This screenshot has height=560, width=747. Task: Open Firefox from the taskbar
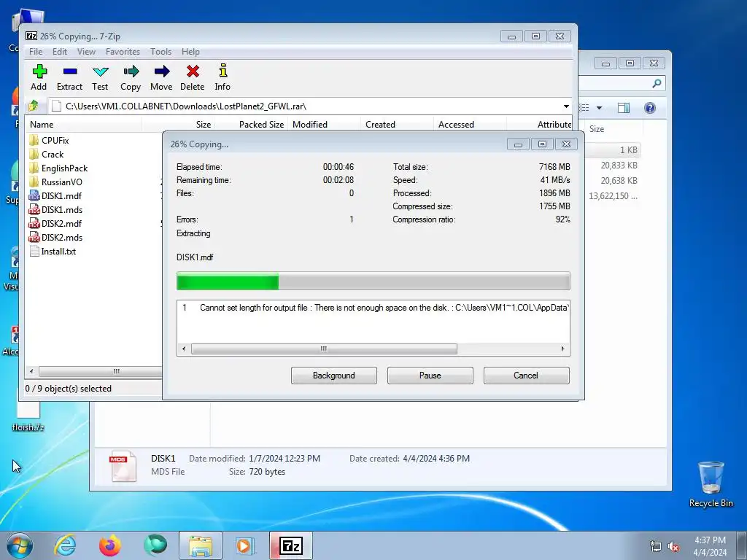tap(110, 545)
